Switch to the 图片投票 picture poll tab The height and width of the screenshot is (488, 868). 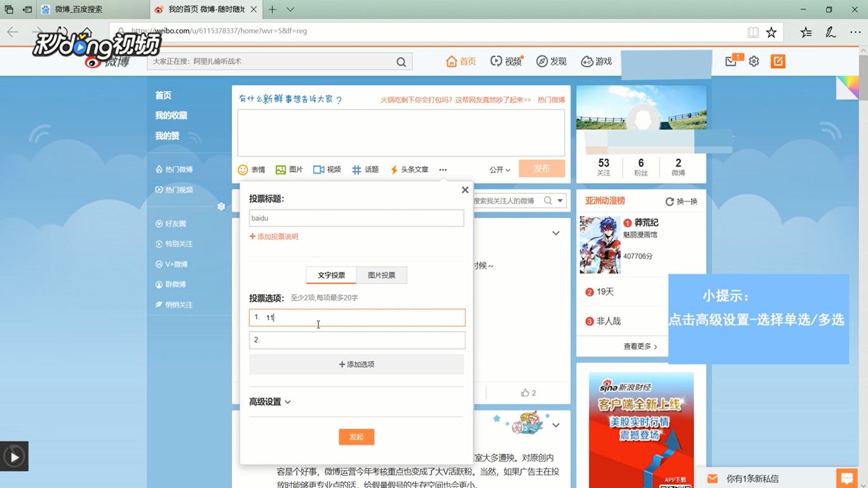click(381, 275)
